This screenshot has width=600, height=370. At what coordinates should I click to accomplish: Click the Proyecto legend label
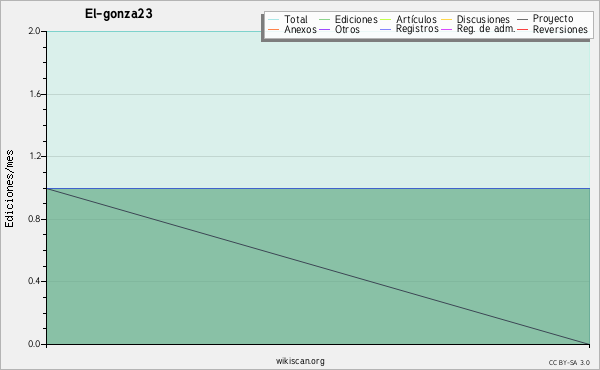[x=553, y=19]
